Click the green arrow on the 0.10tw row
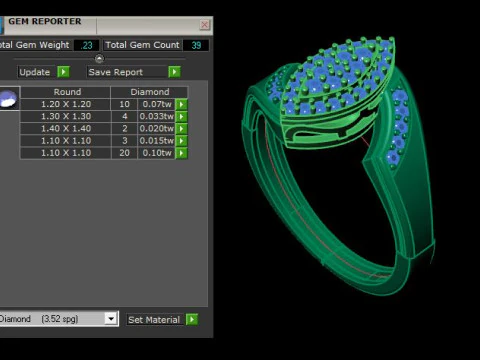 click(x=181, y=153)
